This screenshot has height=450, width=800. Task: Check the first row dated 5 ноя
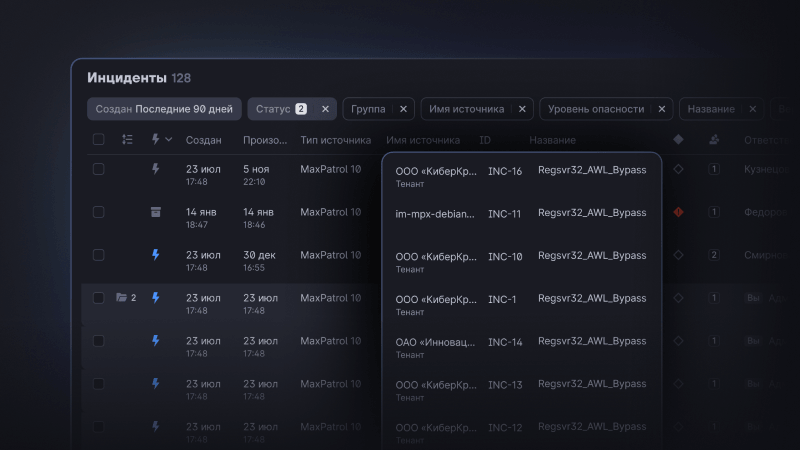tap(98, 169)
